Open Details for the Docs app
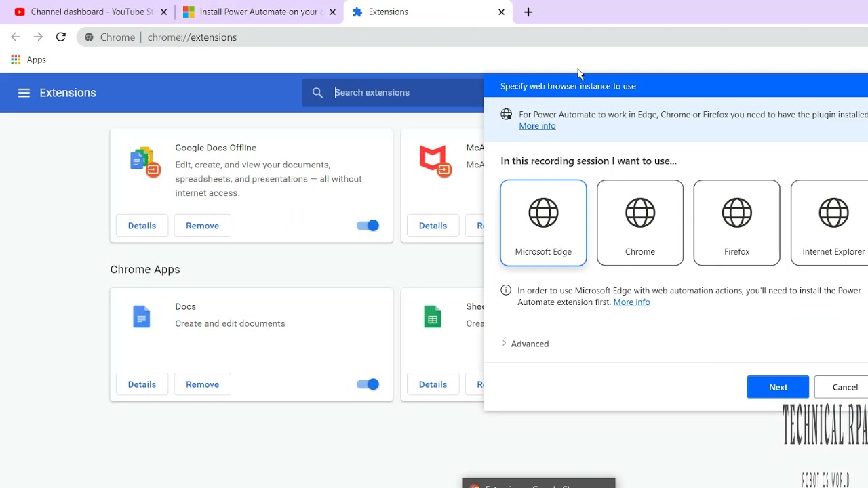The height and width of the screenshot is (488, 868). pyautogui.click(x=142, y=384)
